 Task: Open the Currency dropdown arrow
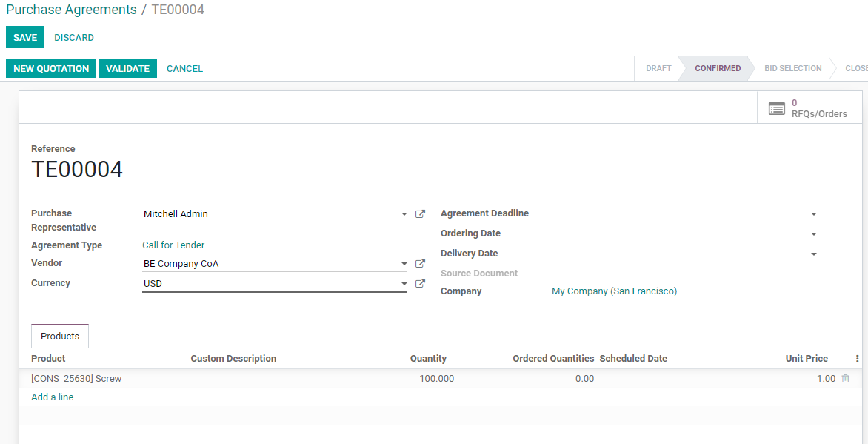click(404, 284)
